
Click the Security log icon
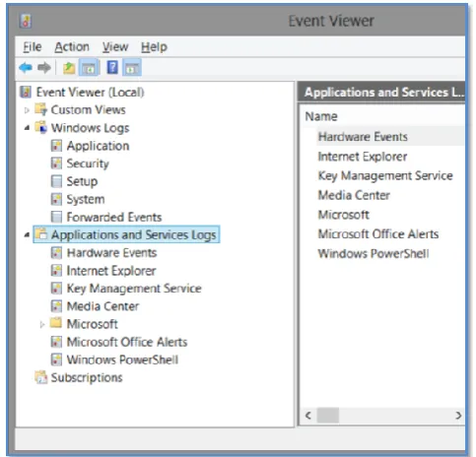56,163
